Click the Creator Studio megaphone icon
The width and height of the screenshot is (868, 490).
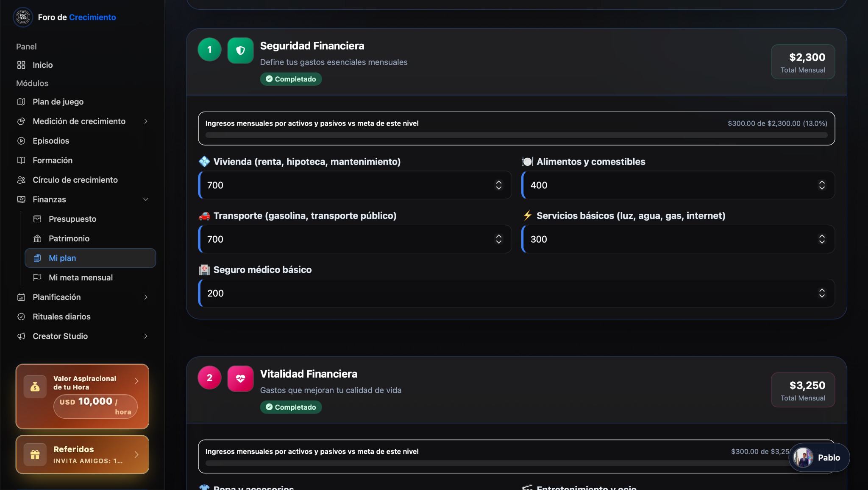pyautogui.click(x=21, y=336)
